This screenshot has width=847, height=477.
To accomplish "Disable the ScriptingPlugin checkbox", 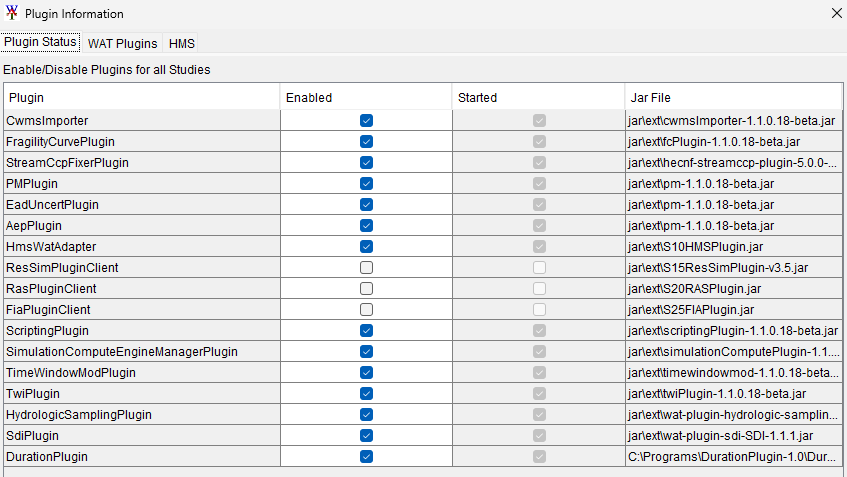I will coord(366,331).
